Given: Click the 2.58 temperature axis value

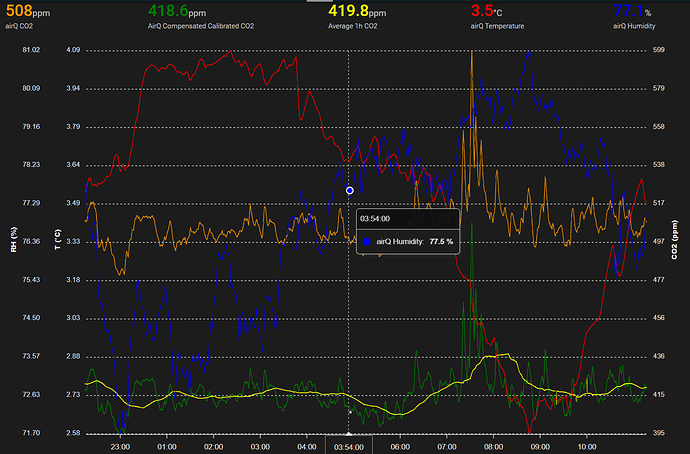Looking at the screenshot, I should click(73, 433).
